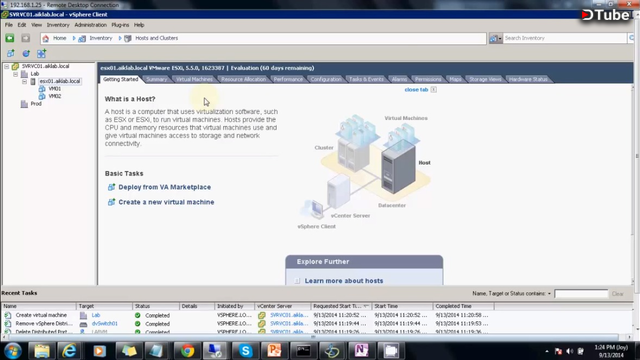The width and height of the screenshot is (640, 360).
Task: Click the Windows Start button
Action: pos(13,351)
